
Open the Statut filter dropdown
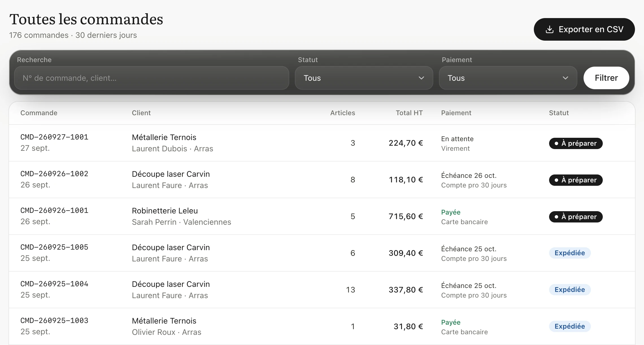[x=364, y=78]
